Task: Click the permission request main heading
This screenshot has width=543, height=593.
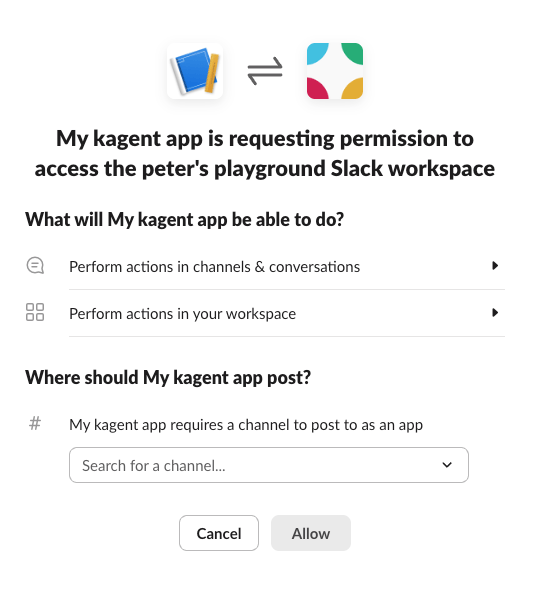Action: (x=265, y=153)
